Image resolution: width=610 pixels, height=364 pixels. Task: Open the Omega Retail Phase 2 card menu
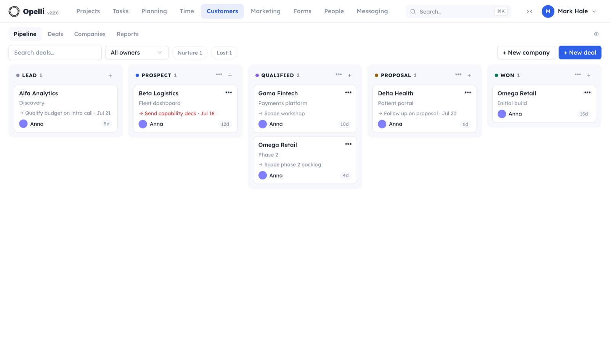pyautogui.click(x=348, y=144)
